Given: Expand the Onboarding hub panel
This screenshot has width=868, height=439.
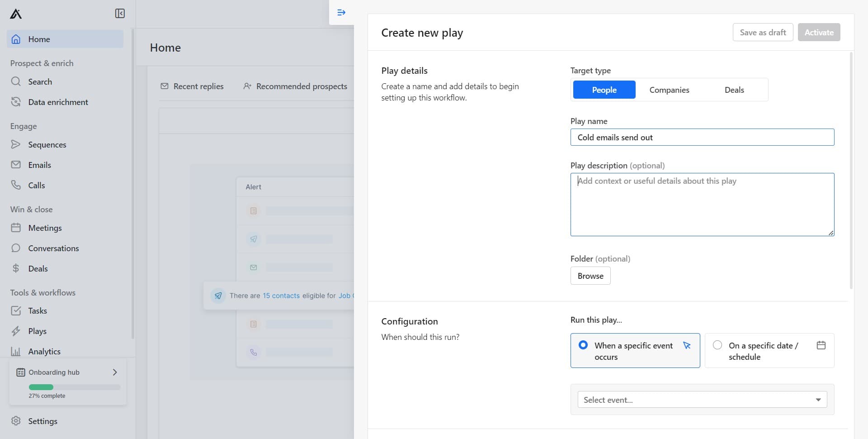Looking at the screenshot, I should click(x=114, y=372).
